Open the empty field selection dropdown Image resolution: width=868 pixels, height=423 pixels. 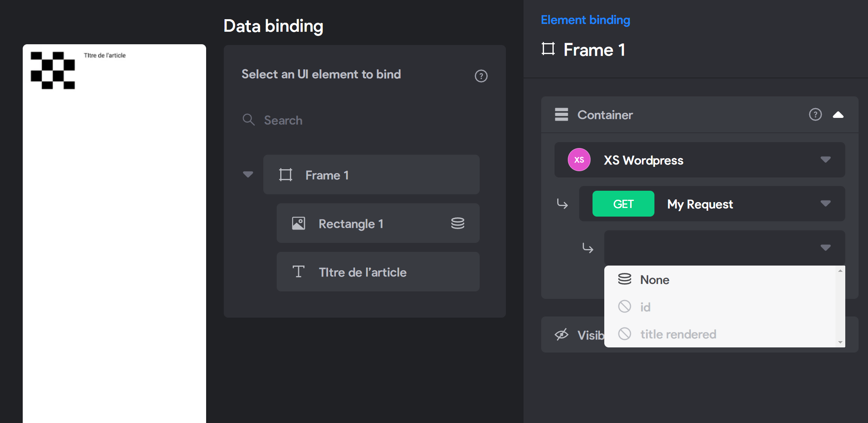pyautogui.click(x=725, y=248)
